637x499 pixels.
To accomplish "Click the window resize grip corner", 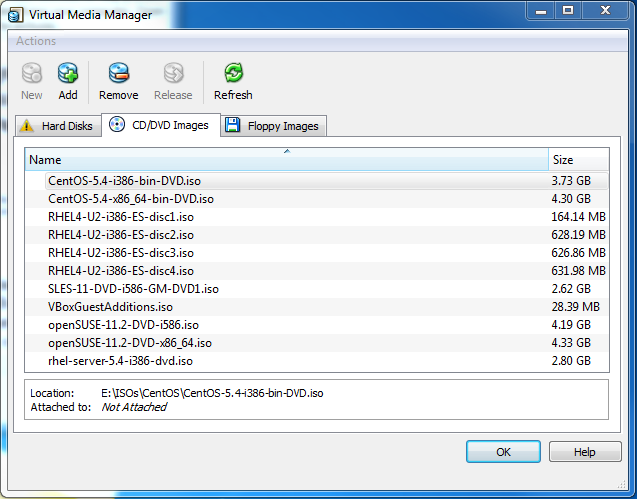I will [x=621, y=484].
